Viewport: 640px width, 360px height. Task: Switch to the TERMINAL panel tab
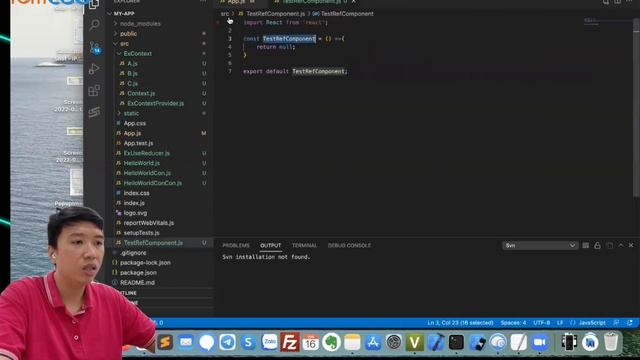tap(304, 245)
